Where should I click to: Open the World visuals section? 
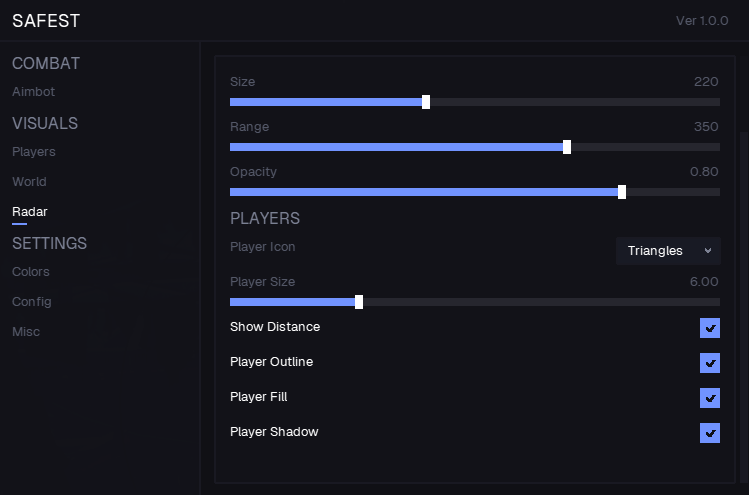[29, 182]
